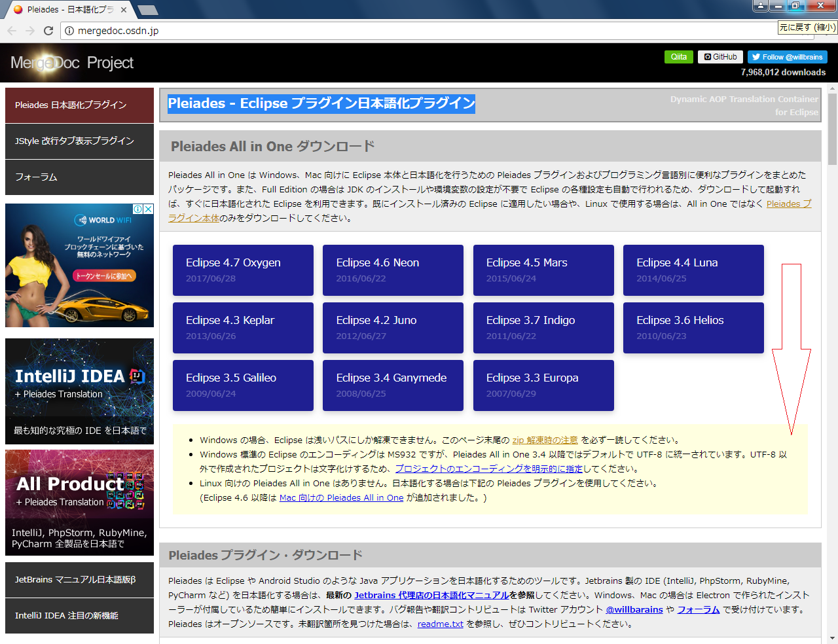The image size is (838, 644).
Task: Download Eclipse 4.7 Oxygen
Action: click(243, 270)
